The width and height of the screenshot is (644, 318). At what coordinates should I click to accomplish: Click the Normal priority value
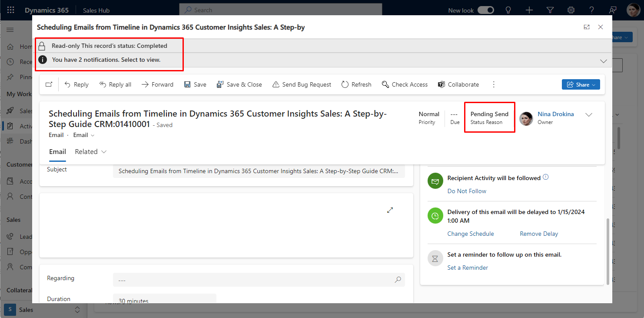click(x=429, y=114)
